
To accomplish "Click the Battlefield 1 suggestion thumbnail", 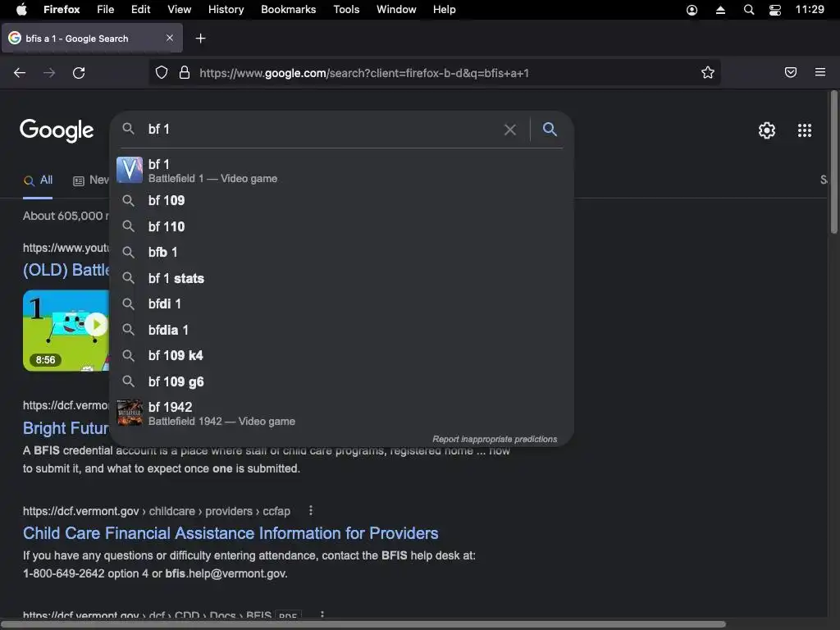I will (x=130, y=170).
